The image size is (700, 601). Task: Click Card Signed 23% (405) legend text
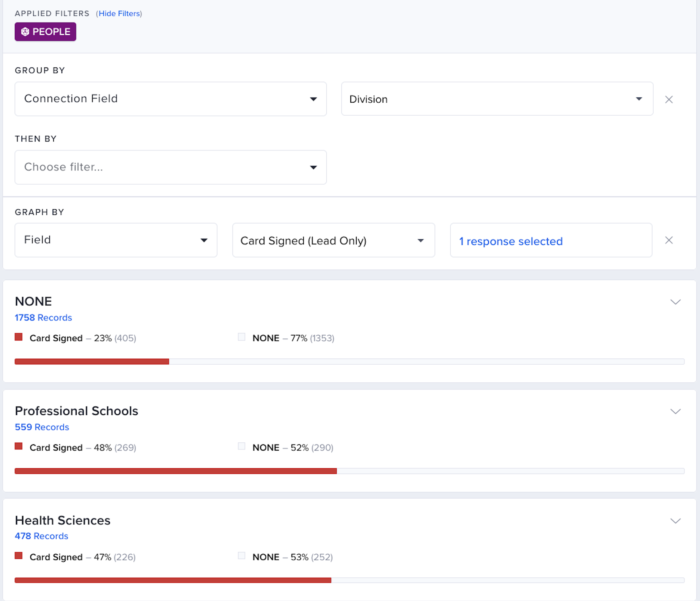[83, 338]
